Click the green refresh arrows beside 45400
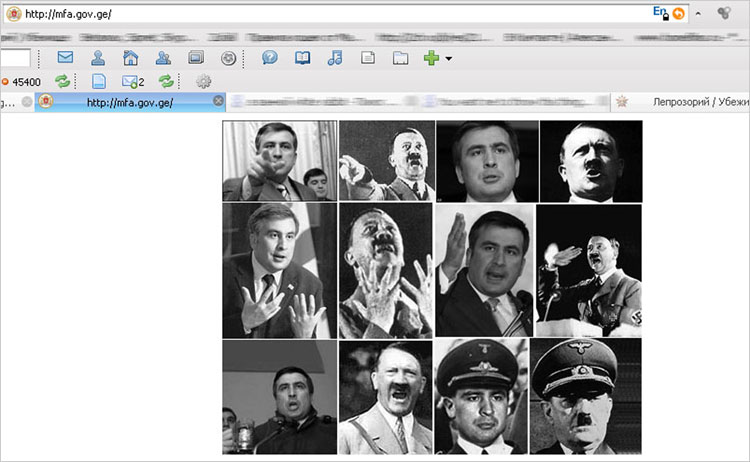This screenshot has height=462, width=750. [63, 81]
